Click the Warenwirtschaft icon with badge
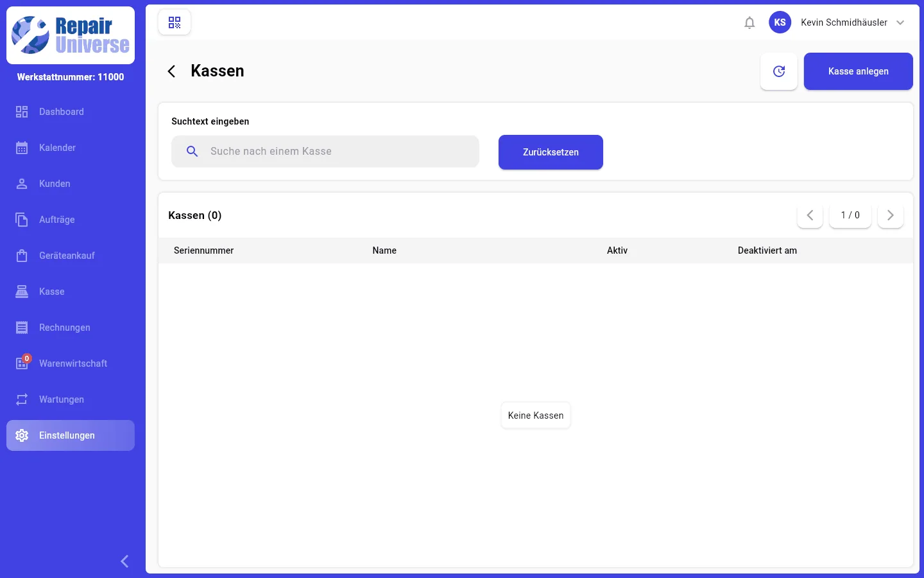 coord(22,363)
